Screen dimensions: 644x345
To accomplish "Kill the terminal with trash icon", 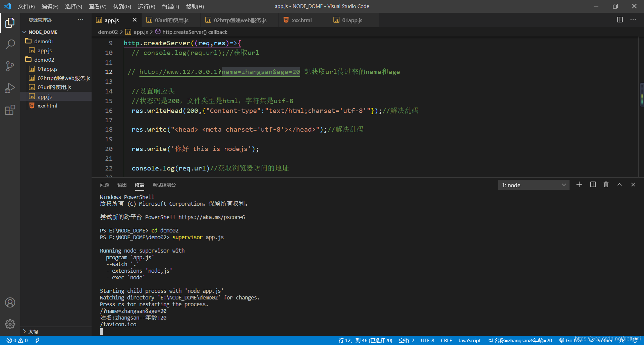I will tap(606, 185).
